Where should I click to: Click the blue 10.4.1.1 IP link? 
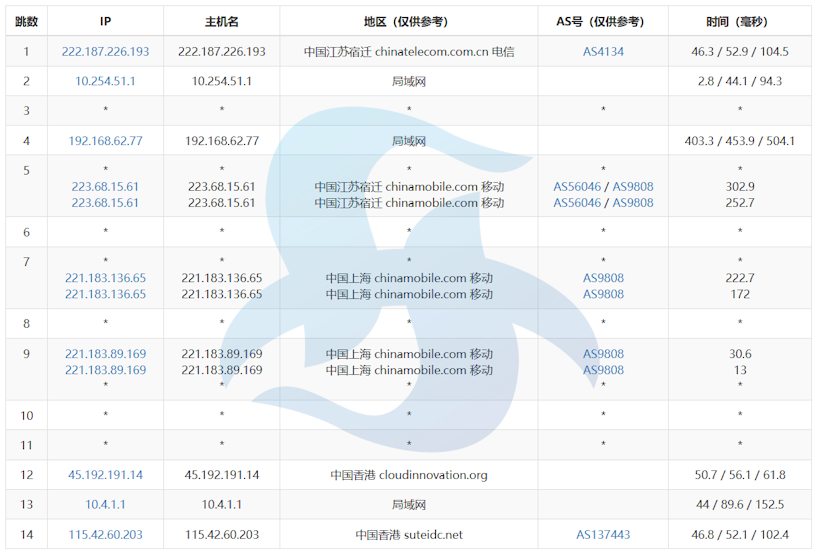105,505
